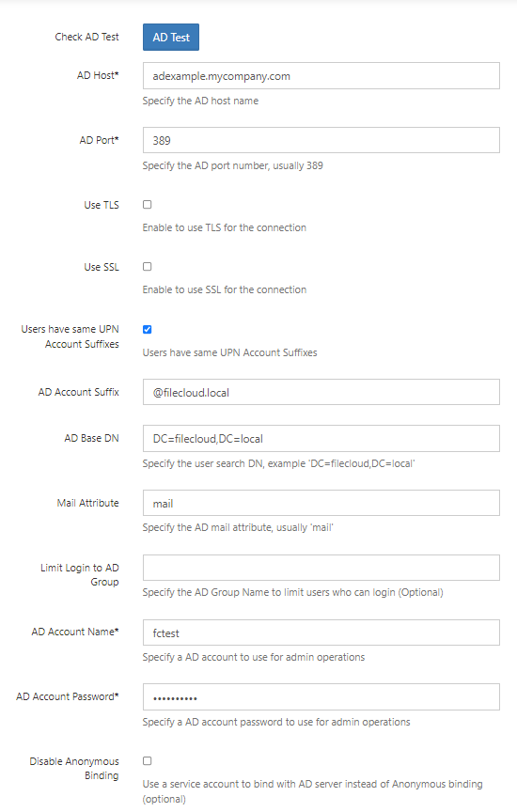The width and height of the screenshot is (517, 812).
Task: Select the AD Base DN input box
Action: coord(321,439)
